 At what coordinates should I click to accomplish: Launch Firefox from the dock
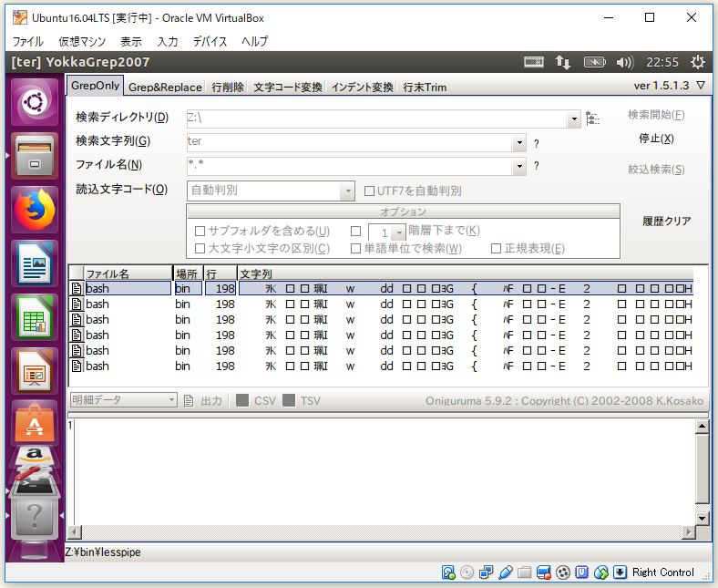[35, 210]
